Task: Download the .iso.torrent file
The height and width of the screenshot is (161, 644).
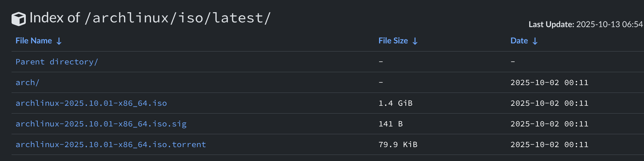Action: pyautogui.click(x=111, y=144)
